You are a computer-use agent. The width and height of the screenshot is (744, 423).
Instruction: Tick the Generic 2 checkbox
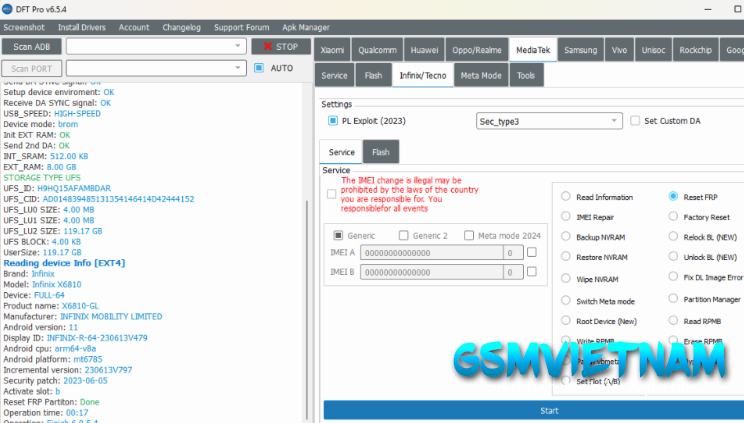[x=403, y=236]
